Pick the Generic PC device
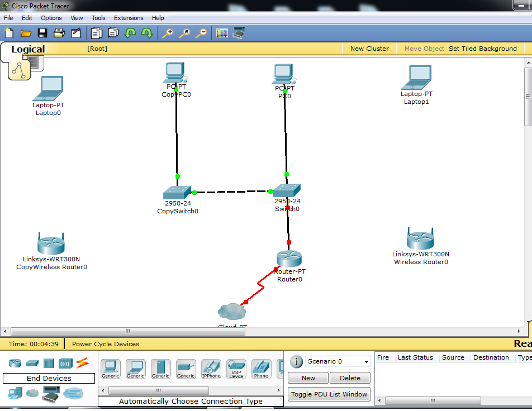Screen dimensions: 532x411 pyautogui.click(x=110, y=369)
